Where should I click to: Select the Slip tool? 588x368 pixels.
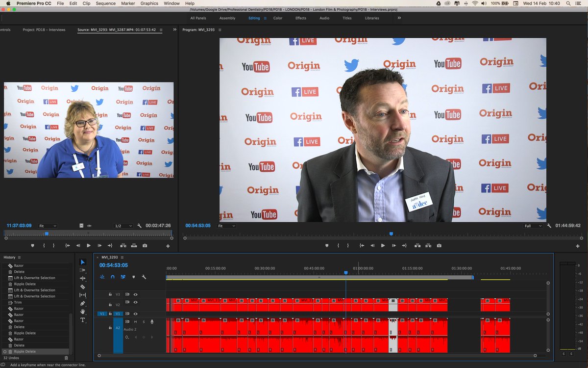pyautogui.click(x=82, y=295)
